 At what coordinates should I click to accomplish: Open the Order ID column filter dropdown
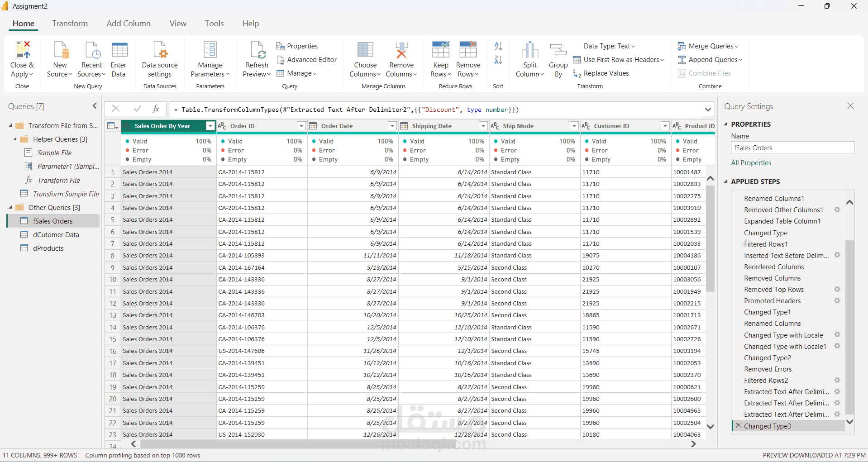[x=301, y=126]
